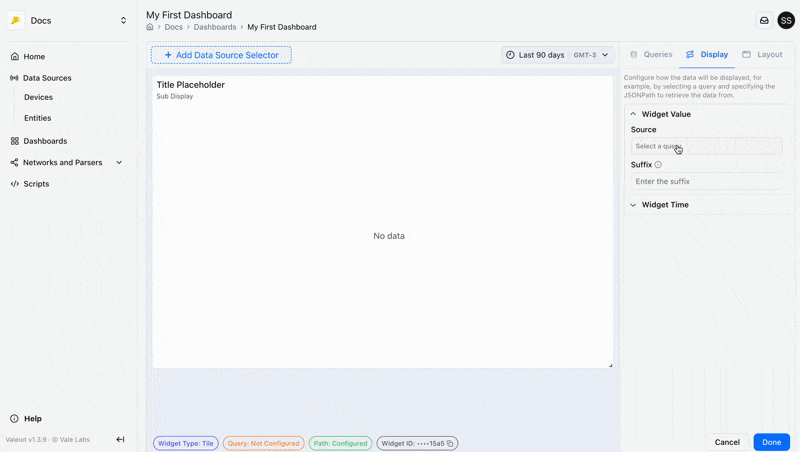Click the Networks and Parsers share icon
The height and width of the screenshot is (452, 800).
click(x=14, y=162)
